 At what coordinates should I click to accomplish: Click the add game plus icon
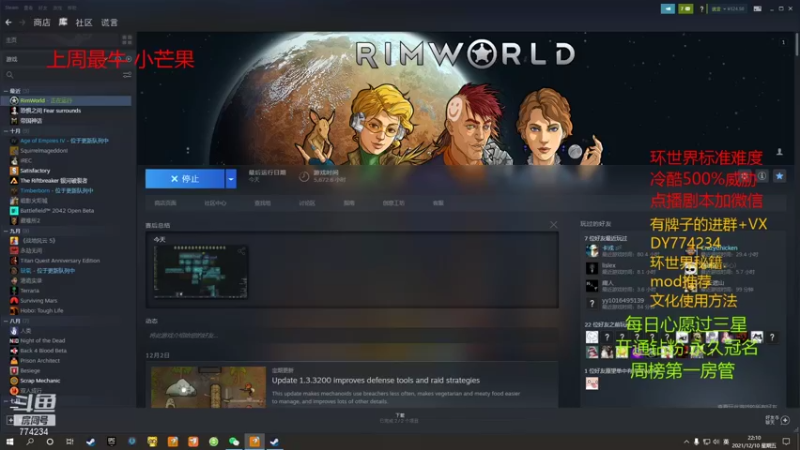(10, 420)
